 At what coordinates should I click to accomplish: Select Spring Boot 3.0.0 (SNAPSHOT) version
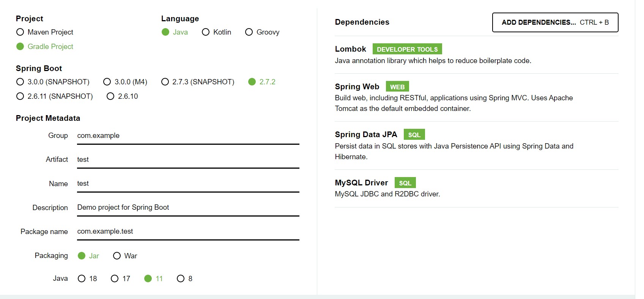(20, 82)
